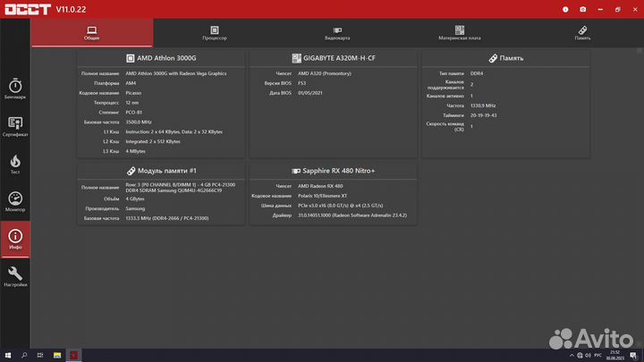Click the chipset value AMD A320 (Promontory)
Viewport: 644px width, 362px height.
325,73
